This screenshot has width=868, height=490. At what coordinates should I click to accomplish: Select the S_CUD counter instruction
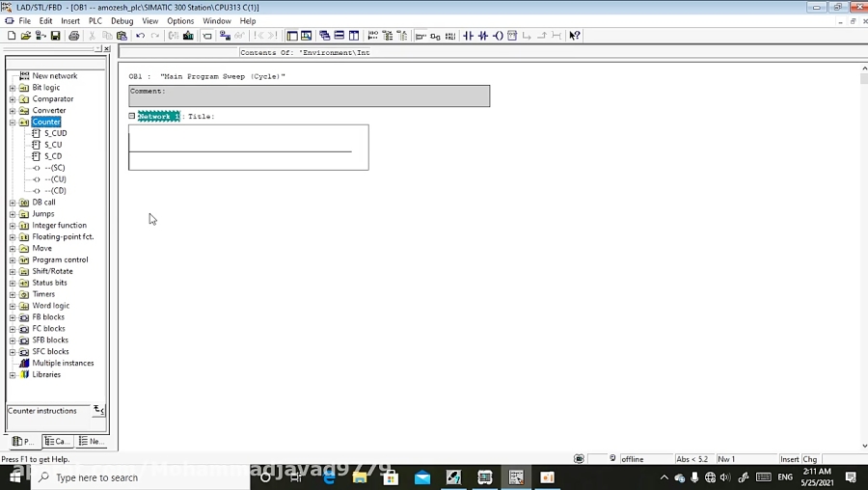tap(55, 133)
